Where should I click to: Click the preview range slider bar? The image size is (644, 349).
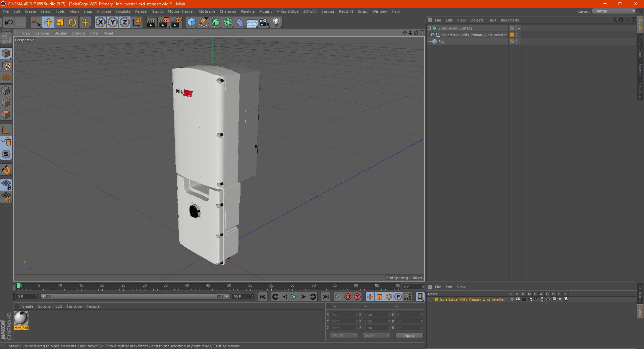coord(135,297)
